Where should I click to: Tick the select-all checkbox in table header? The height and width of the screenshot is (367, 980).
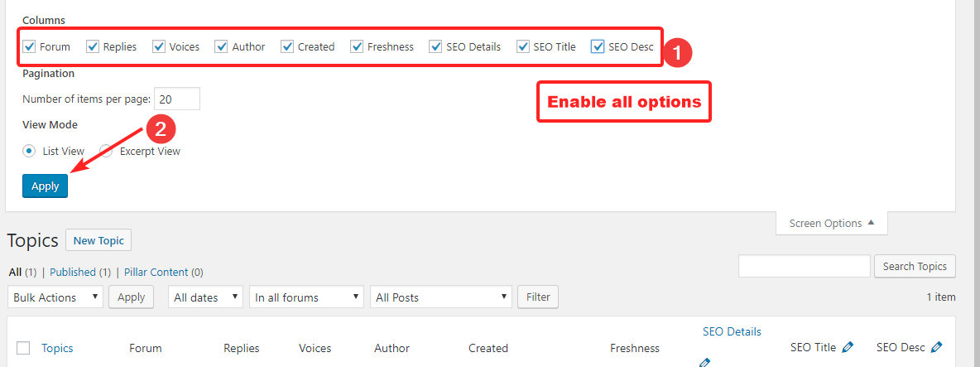click(x=23, y=348)
